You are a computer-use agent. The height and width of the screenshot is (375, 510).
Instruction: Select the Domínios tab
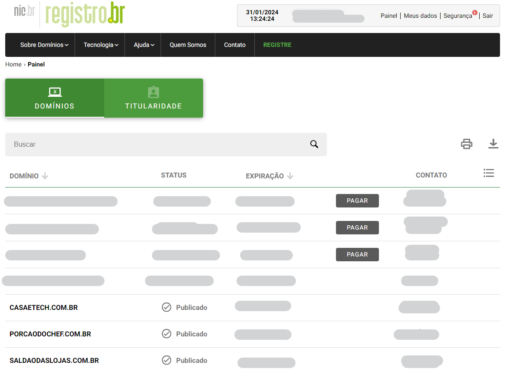pos(54,98)
